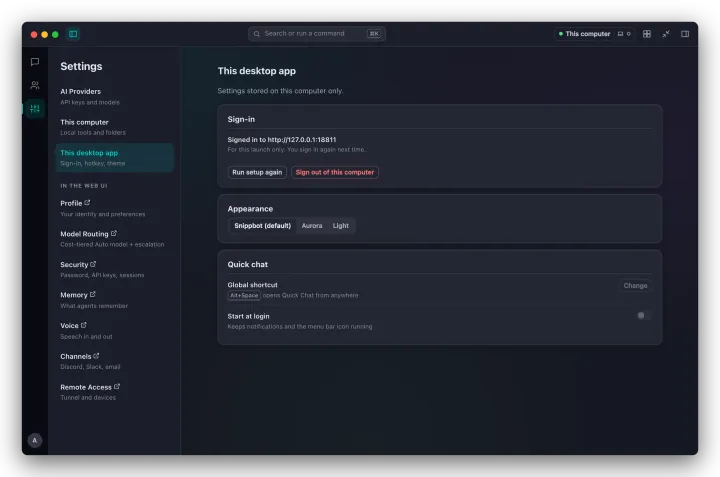The width and height of the screenshot is (720, 477).
Task: Open AI Providers settings section
Action: click(114, 96)
